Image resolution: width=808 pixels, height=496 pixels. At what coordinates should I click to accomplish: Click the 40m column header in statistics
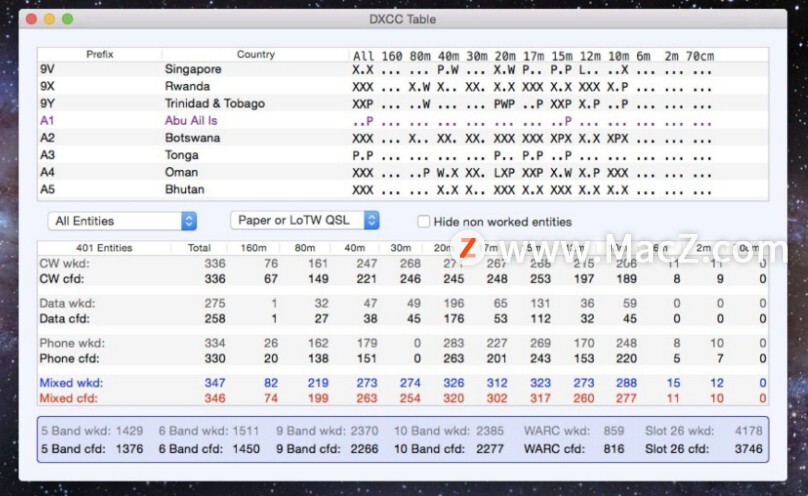coord(355,248)
